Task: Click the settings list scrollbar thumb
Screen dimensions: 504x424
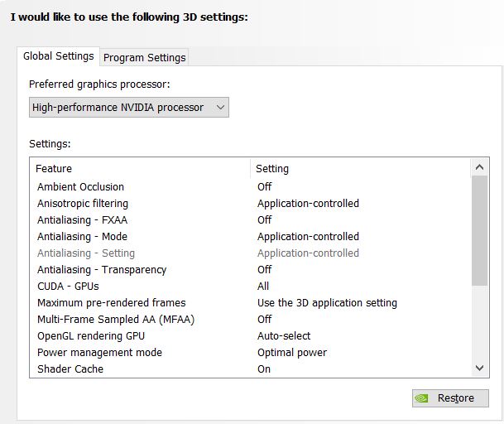Action: [x=480, y=229]
